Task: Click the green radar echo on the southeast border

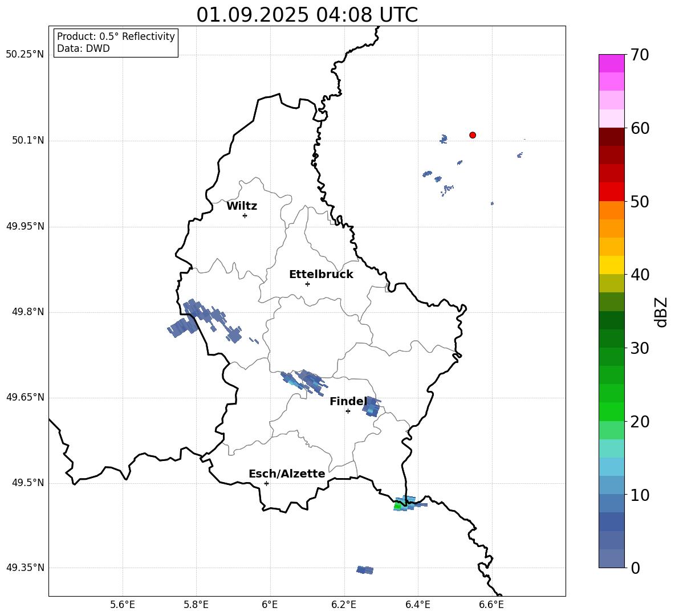Action: coord(398,507)
